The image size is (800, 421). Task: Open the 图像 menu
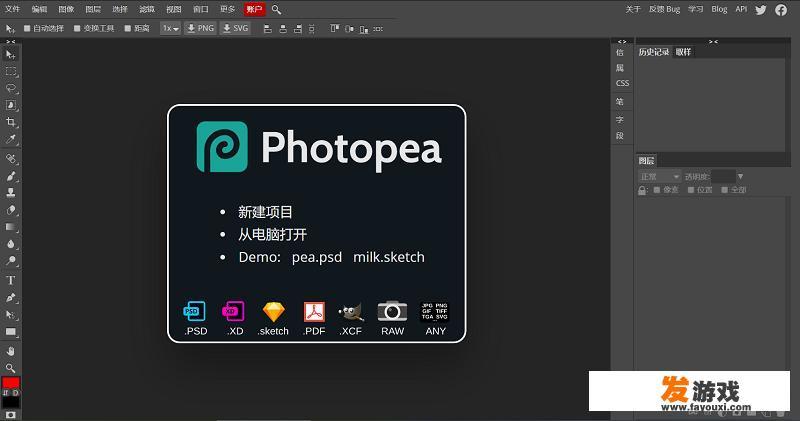tap(66, 9)
